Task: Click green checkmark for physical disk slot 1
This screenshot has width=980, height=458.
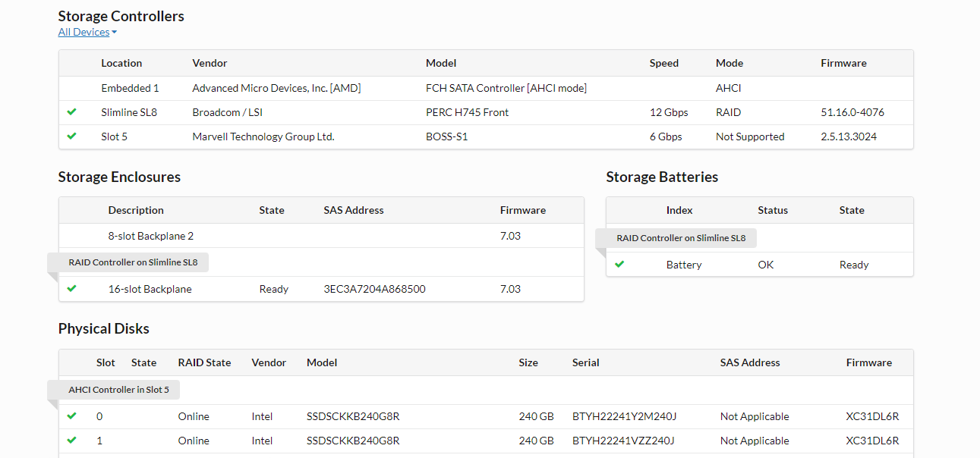Action: (x=71, y=441)
